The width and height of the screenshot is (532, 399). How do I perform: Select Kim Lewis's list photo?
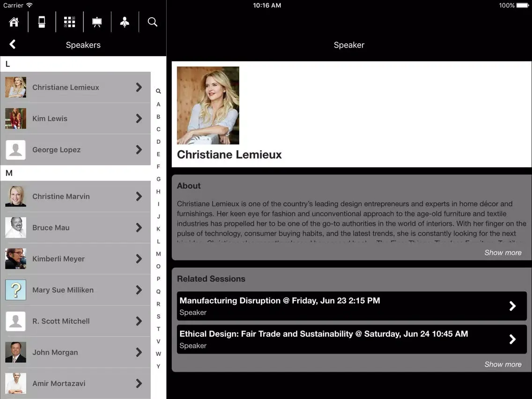click(x=15, y=118)
